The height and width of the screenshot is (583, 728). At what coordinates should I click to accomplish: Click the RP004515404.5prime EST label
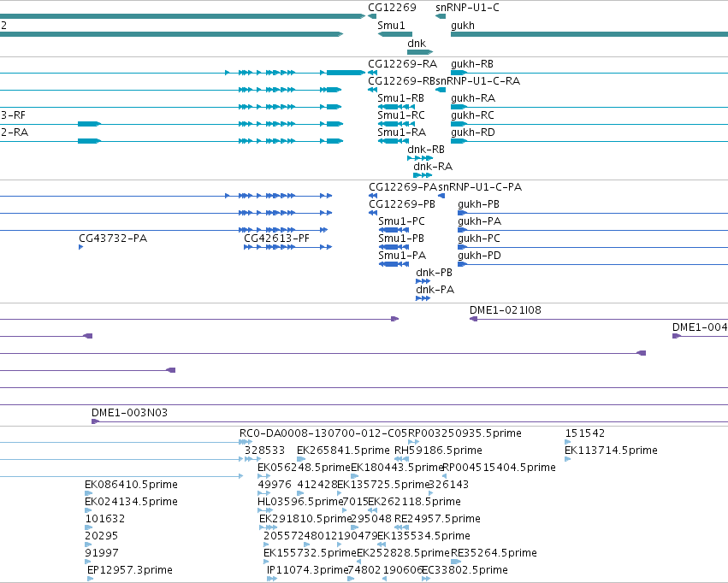[x=500, y=468]
